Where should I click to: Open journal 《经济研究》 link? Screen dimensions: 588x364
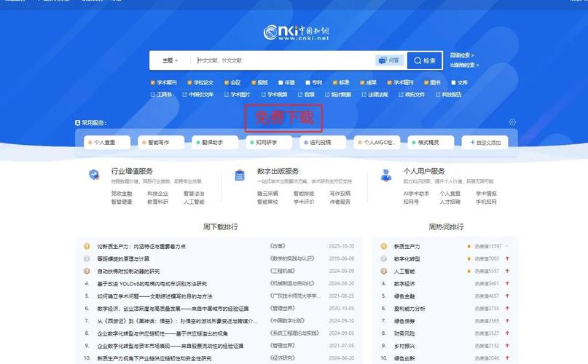tap(283, 357)
